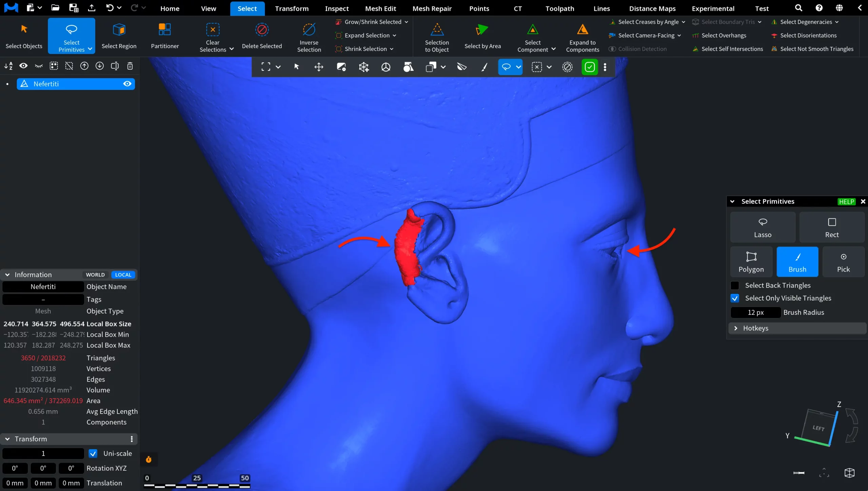Switch to the Toolpath tab
This screenshot has width=868, height=491.
(560, 8)
